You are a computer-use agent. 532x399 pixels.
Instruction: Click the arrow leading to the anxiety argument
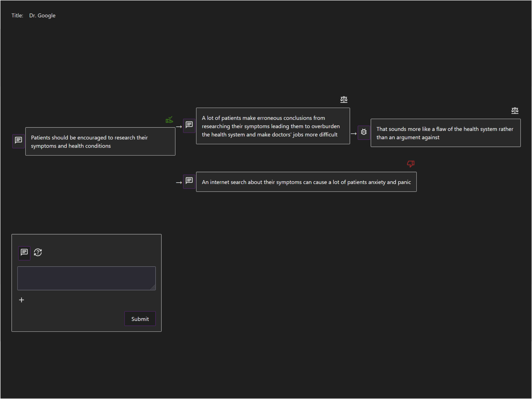179,183
